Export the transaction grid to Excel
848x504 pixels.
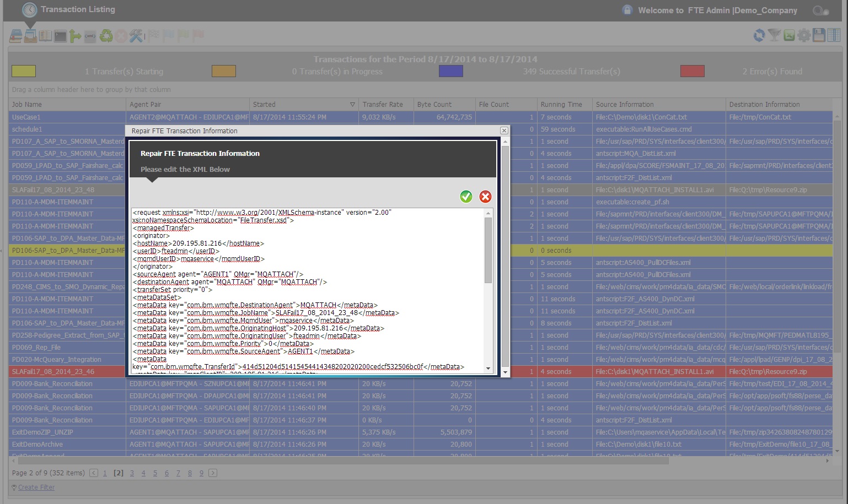pos(789,35)
